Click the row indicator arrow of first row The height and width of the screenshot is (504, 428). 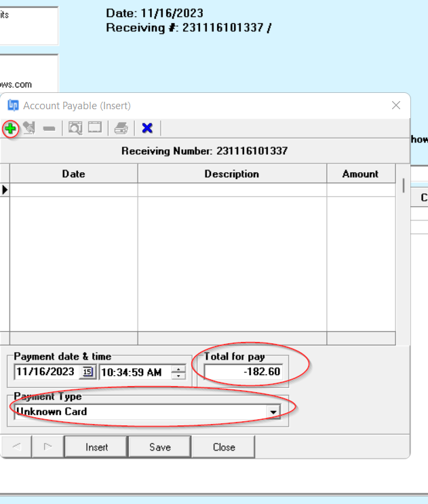(5, 190)
